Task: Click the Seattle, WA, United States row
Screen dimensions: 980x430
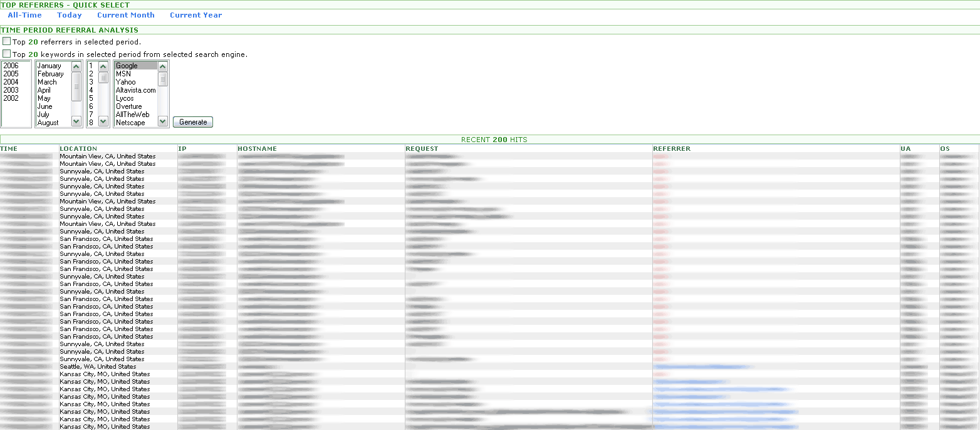Action: 490,367
